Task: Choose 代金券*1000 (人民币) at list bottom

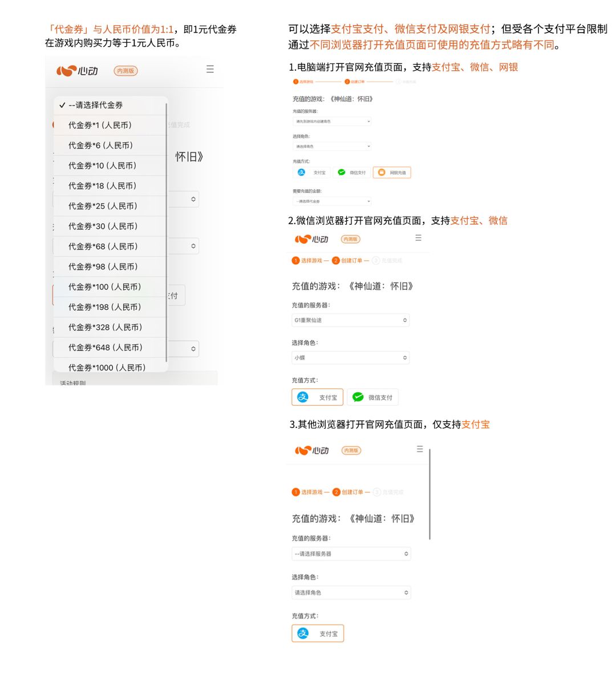Action: click(x=110, y=366)
